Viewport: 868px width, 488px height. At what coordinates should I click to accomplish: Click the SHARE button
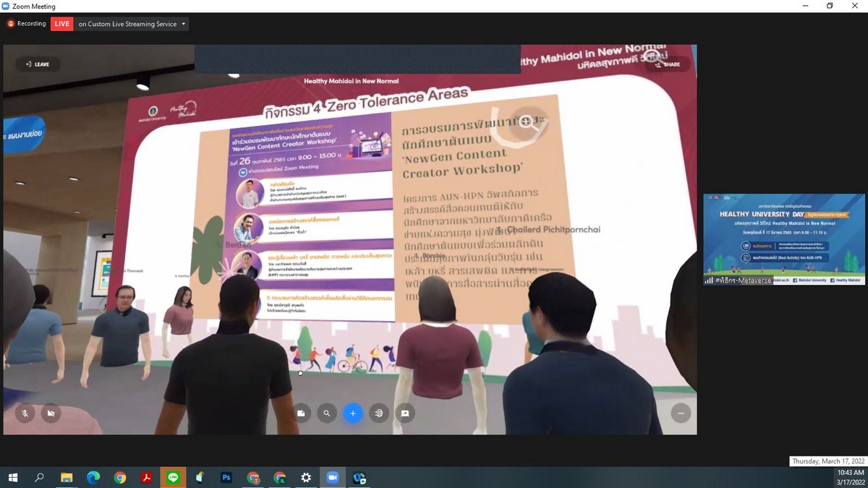pyautogui.click(x=667, y=64)
